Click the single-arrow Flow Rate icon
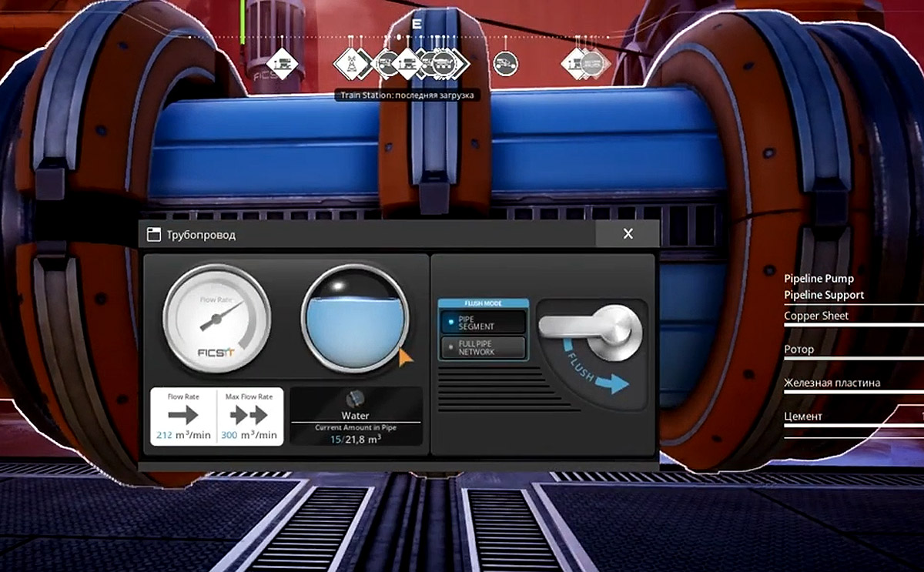The width and height of the screenshot is (924, 572). [x=183, y=416]
